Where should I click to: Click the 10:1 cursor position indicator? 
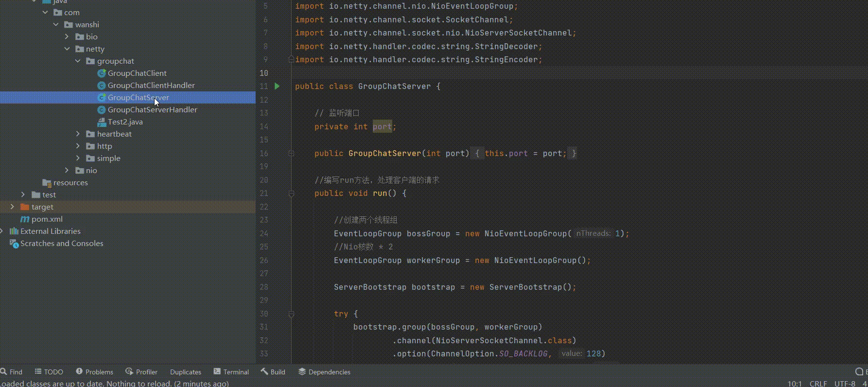pos(795,384)
